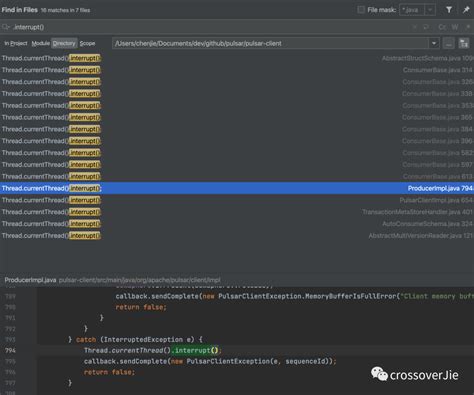Image resolution: width=474 pixels, height=395 pixels.
Task: Expand the file mask *.java dropdown
Action: [x=430, y=10]
